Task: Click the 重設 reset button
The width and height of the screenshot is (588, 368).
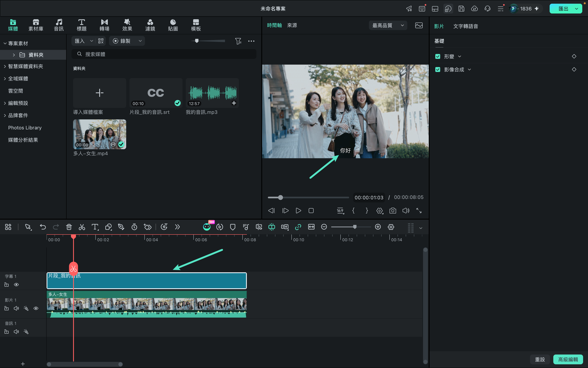Action: pos(540,359)
